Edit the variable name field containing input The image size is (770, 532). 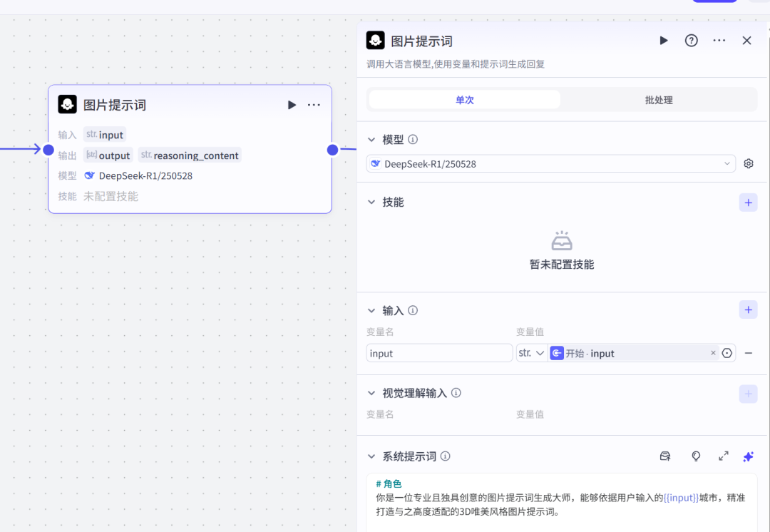click(439, 353)
